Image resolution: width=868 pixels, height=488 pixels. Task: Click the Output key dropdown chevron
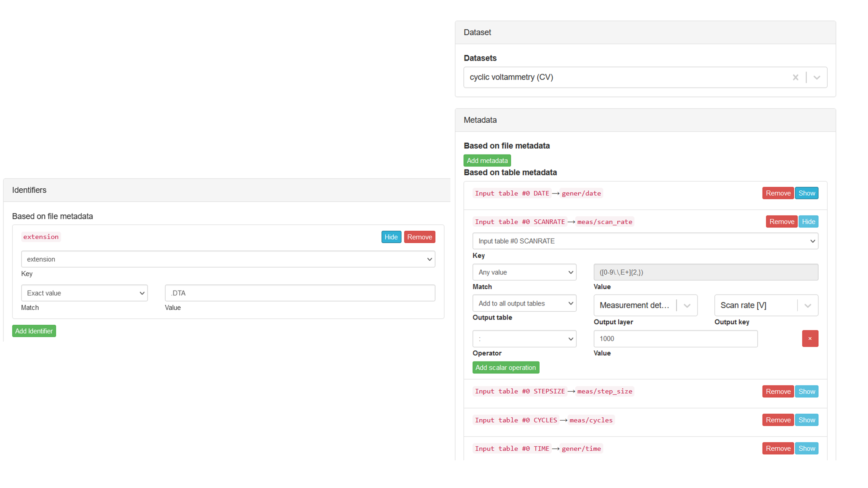click(808, 305)
